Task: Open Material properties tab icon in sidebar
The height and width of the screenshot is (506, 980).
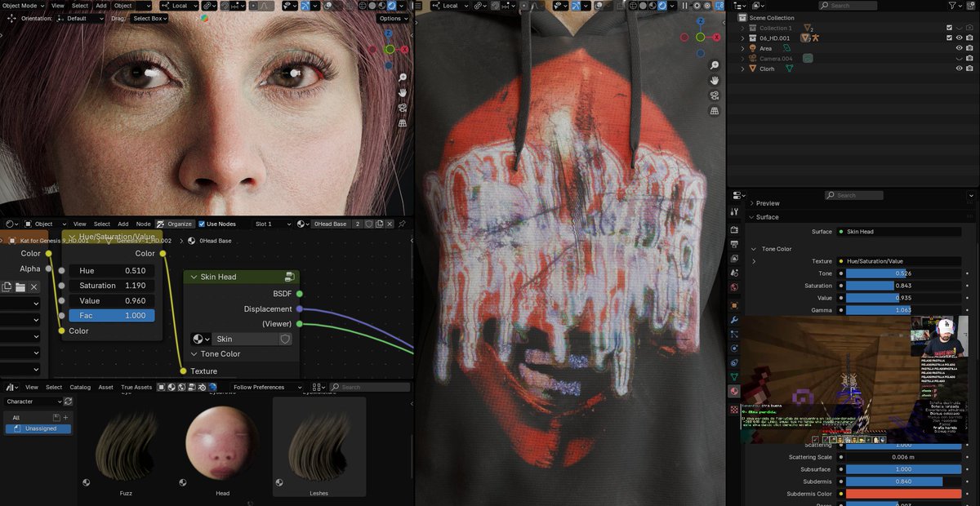Action: pos(734,392)
